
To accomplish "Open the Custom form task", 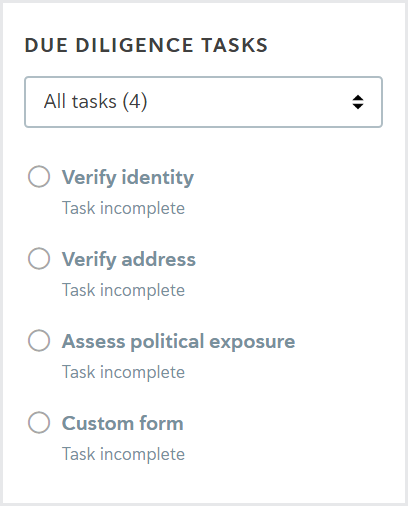I will tap(123, 423).
